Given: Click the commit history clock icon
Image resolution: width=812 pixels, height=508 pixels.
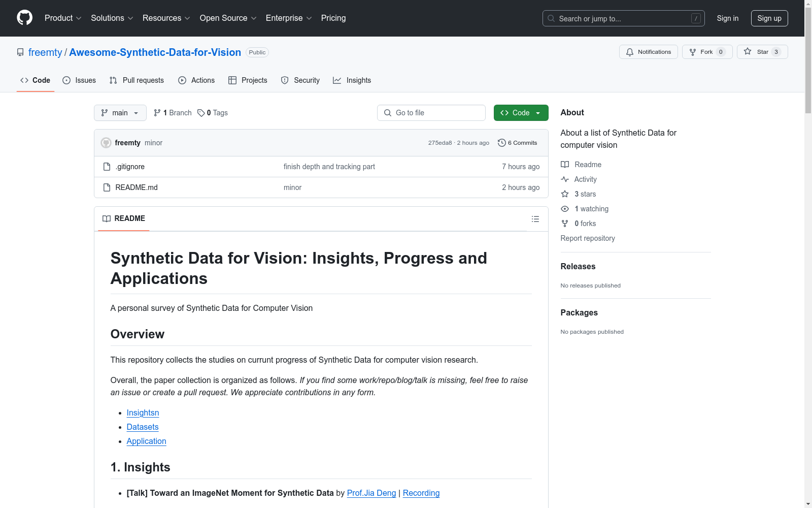Looking at the screenshot, I should coord(502,143).
